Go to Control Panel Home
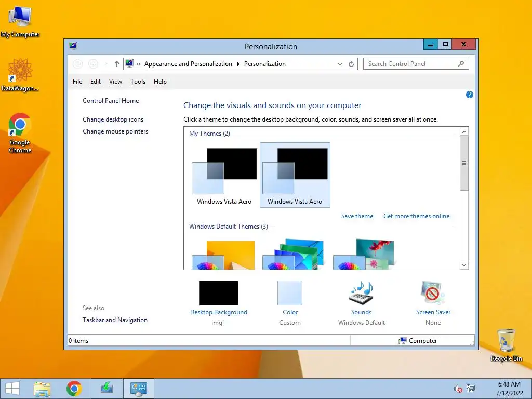 [x=111, y=101]
